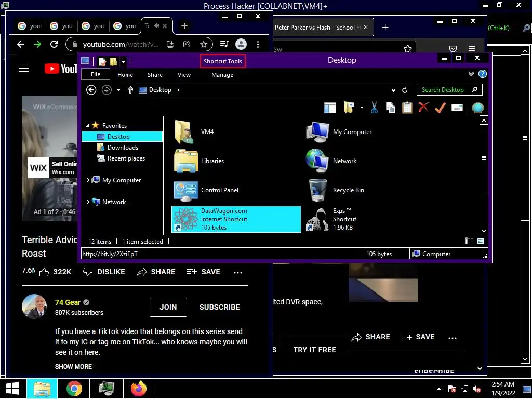The image size is (532, 399).
Task: Click the Windows Start button
Action: pyautogui.click(x=12, y=389)
